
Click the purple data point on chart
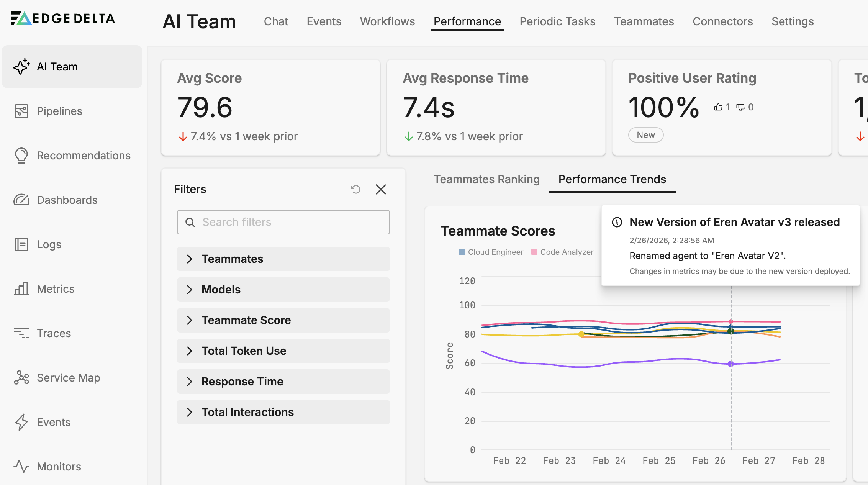[x=731, y=364]
